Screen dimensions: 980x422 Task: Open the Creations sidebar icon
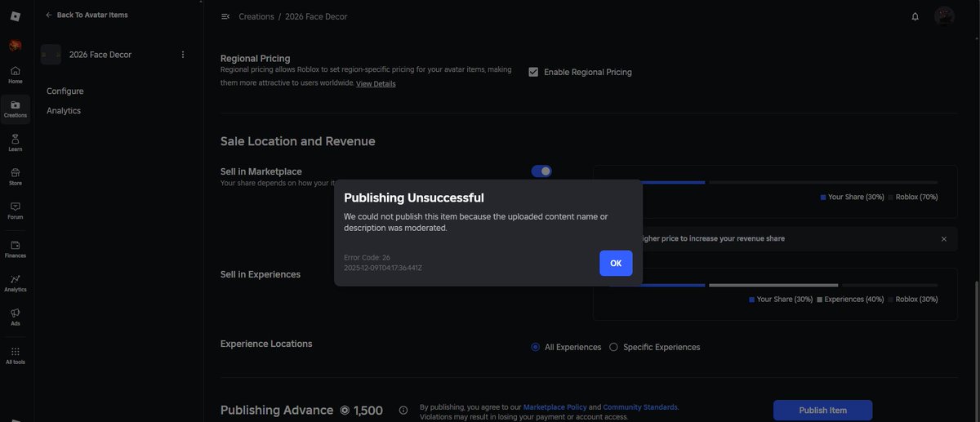16,109
